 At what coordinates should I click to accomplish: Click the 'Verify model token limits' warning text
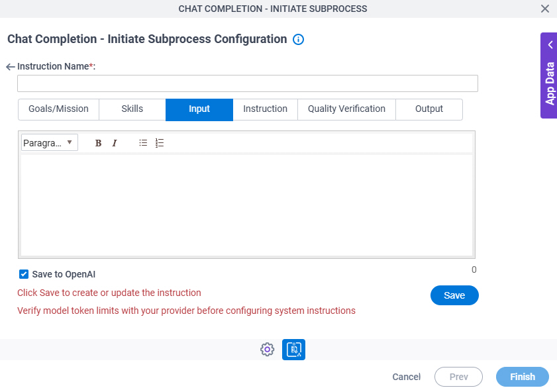186,311
